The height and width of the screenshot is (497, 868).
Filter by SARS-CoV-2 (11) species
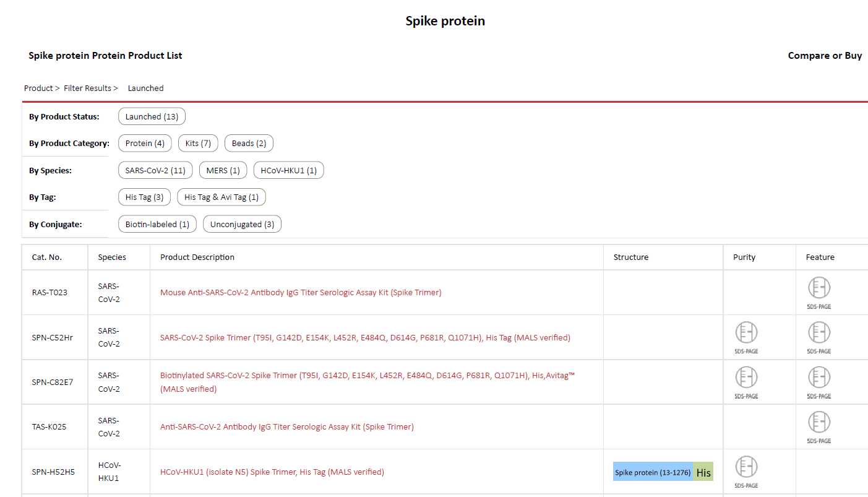click(155, 170)
